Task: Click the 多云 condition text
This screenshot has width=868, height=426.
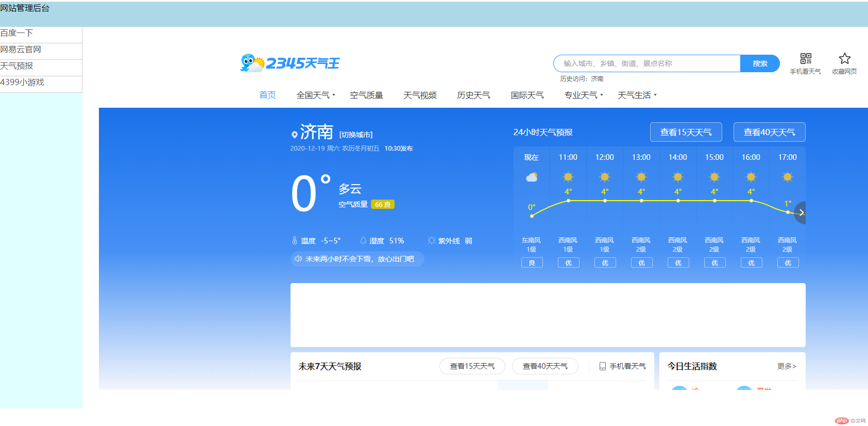Action: point(350,189)
